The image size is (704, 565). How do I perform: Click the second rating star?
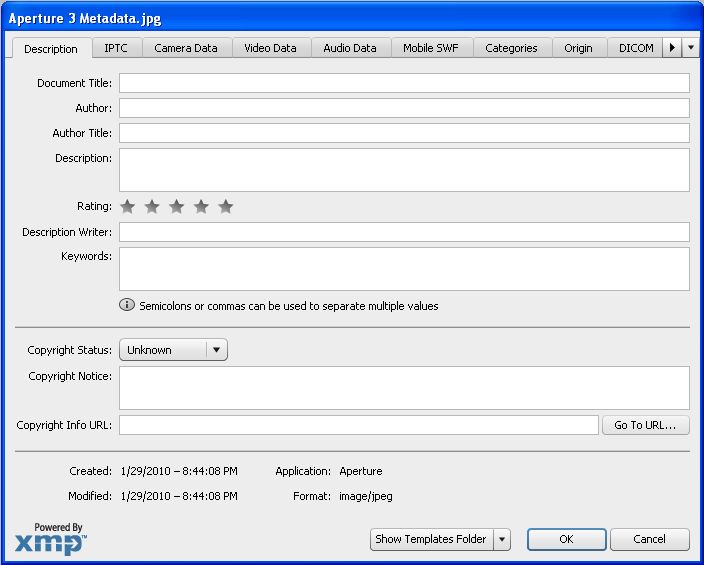click(152, 207)
